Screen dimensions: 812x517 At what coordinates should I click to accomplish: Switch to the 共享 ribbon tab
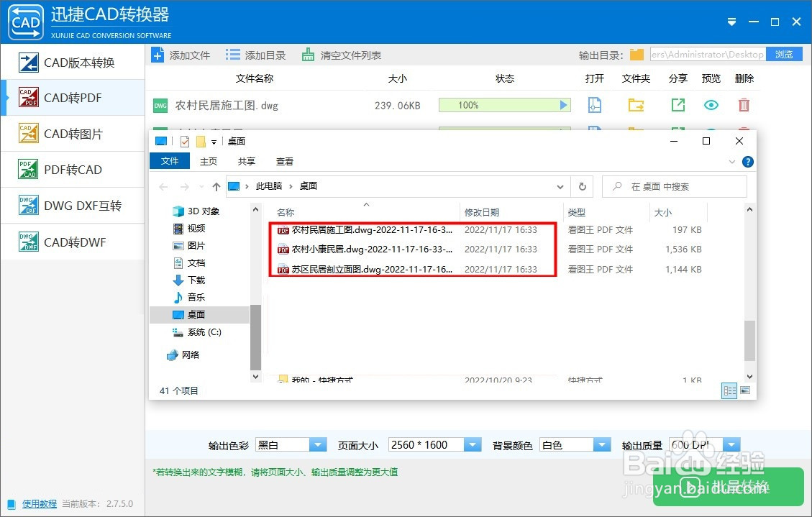pyautogui.click(x=247, y=162)
